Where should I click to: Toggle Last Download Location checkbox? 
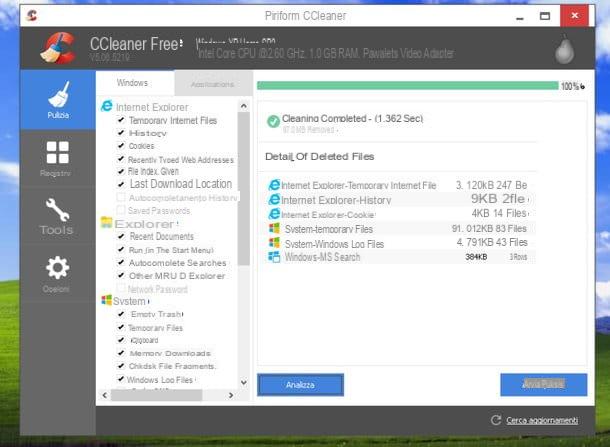pyautogui.click(x=121, y=184)
